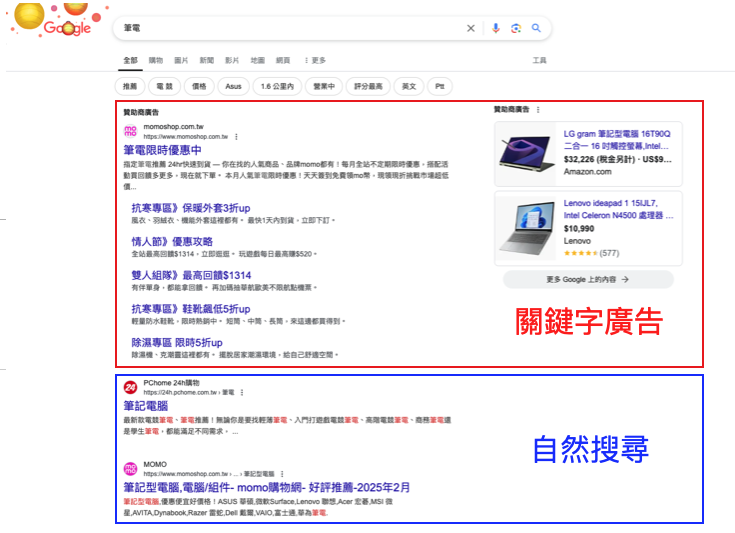The width and height of the screenshot is (735, 533).
Task: Switch to the 新聞 tab
Action: [207, 60]
